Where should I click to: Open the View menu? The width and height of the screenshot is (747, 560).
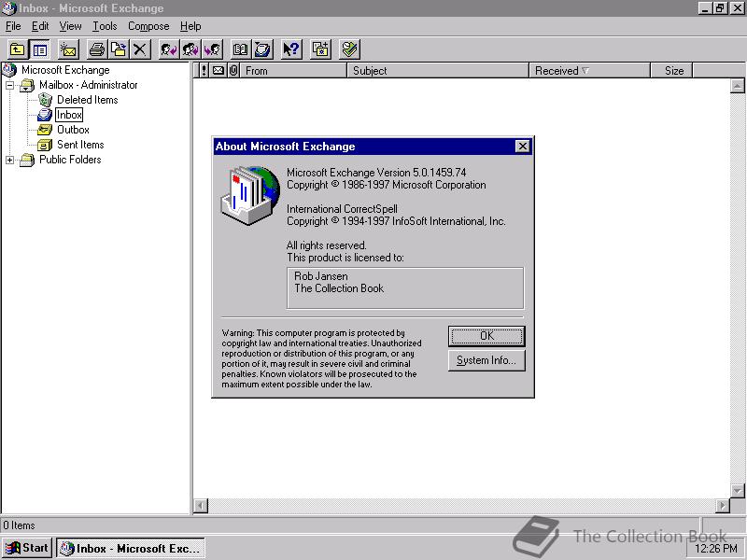click(x=70, y=26)
